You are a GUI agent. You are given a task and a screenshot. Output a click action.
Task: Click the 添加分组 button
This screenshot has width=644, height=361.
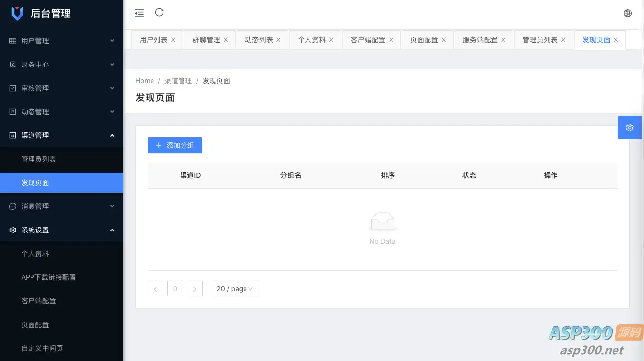[x=175, y=145]
